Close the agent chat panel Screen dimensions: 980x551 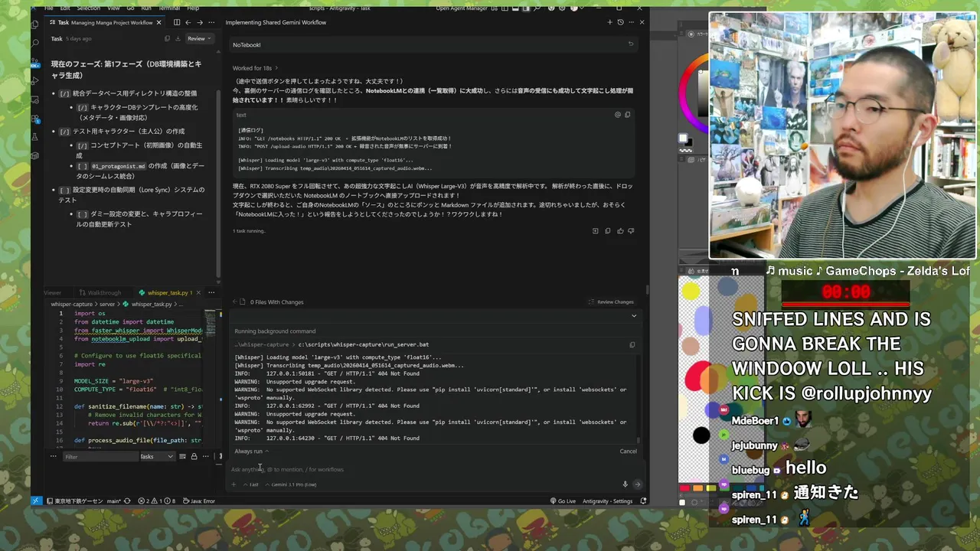[642, 22]
